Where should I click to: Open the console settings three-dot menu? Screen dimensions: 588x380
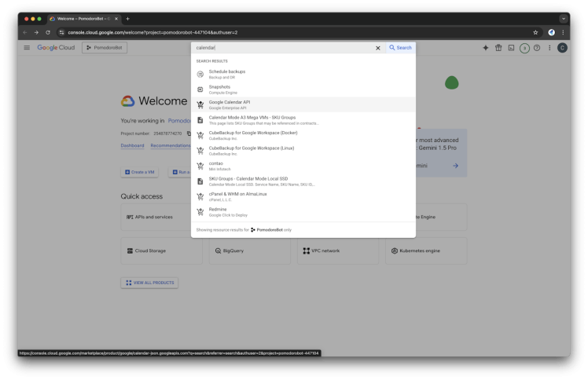(549, 48)
